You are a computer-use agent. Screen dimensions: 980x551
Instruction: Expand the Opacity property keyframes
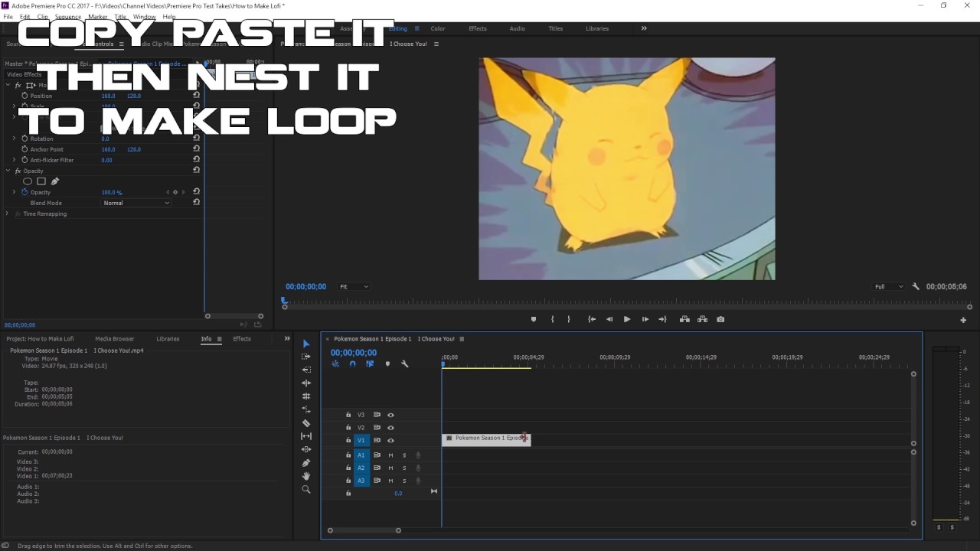pyautogui.click(x=14, y=192)
